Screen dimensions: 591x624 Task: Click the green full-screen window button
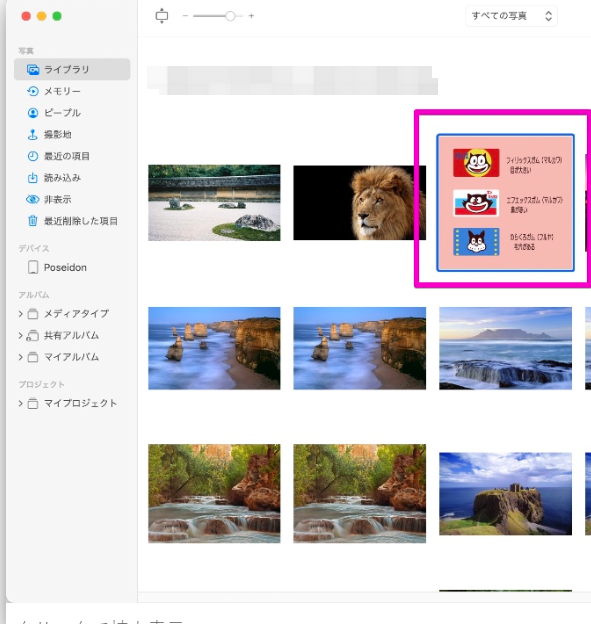pos(57,16)
